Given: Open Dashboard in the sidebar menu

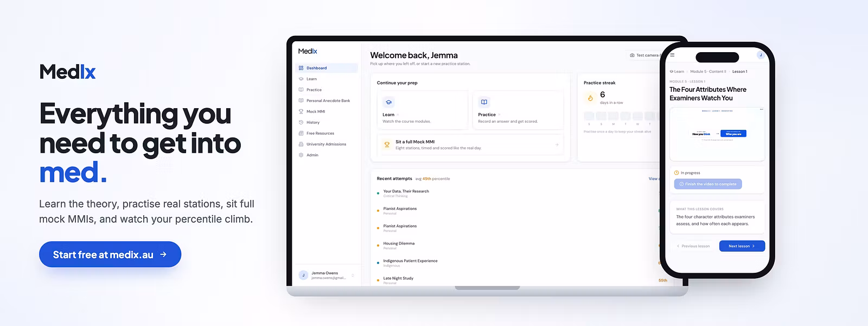Looking at the screenshot, I should click(327, 68).
